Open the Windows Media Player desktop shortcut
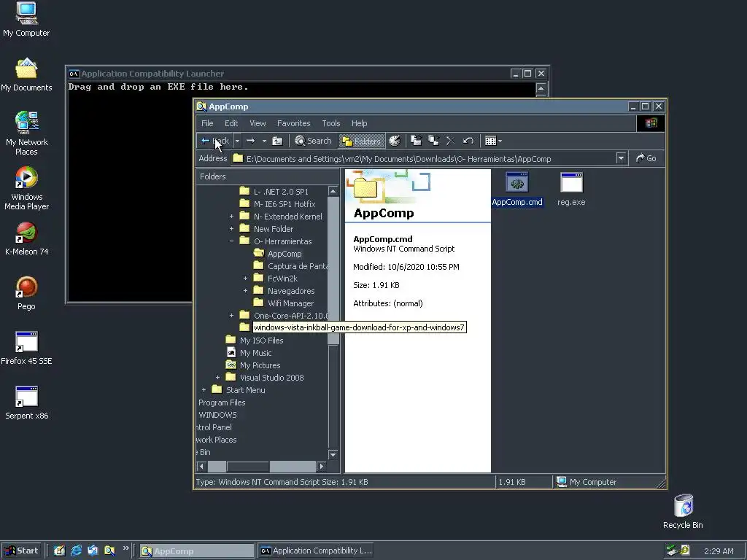This screenshot has width=747, height=560. [27, 189]
